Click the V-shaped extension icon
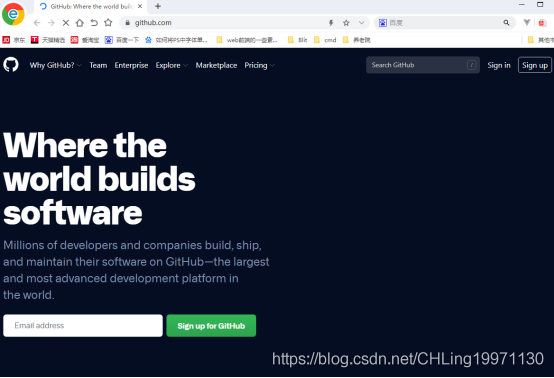Screen dimensions: 554x378 (527, 23)
